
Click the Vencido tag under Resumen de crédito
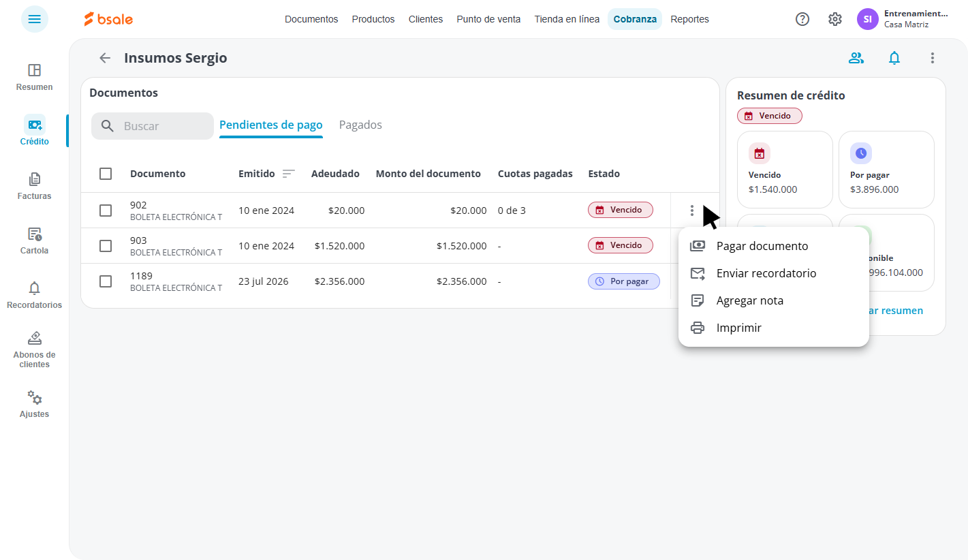coord(770,116)
